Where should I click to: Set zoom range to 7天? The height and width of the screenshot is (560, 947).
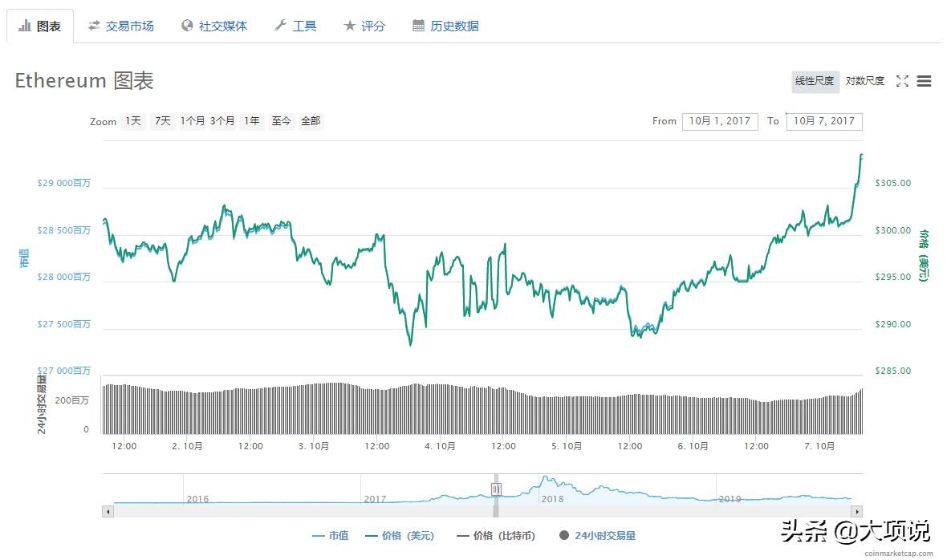pyautogui.click(x=163, y=121)
